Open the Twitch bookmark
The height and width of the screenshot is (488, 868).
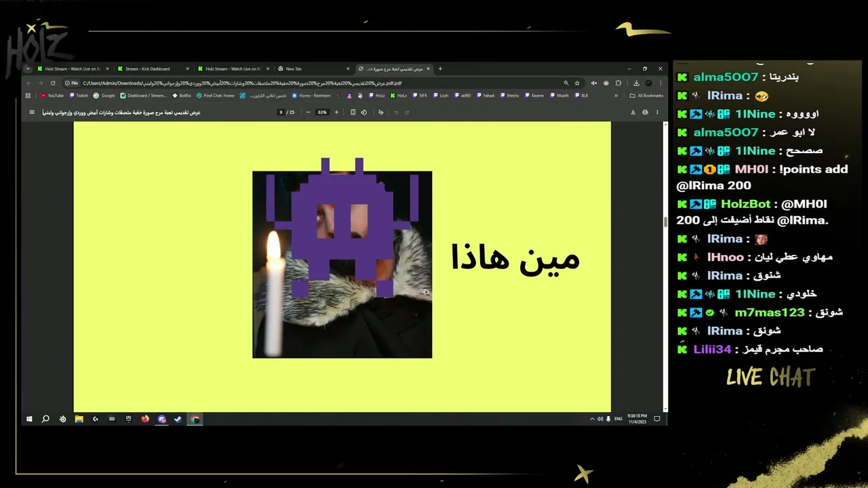tap(79, 96)
